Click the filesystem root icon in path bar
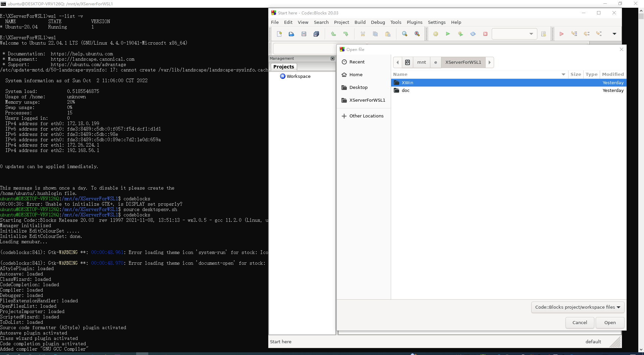Image resolution: width=644 pixels, height=355 pixels. point(408,62)
